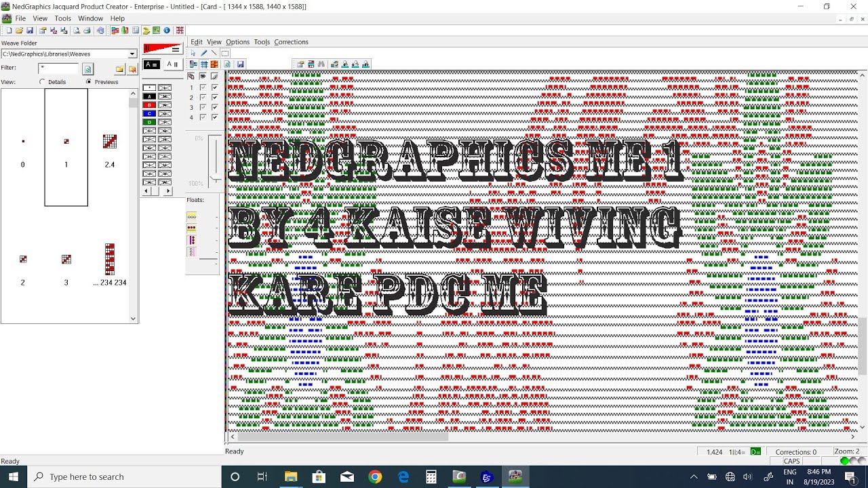Image resolution: width=868 pixels, height=488 pixels.
Task: Select the green color D swatch
Action: pos(149,122)
